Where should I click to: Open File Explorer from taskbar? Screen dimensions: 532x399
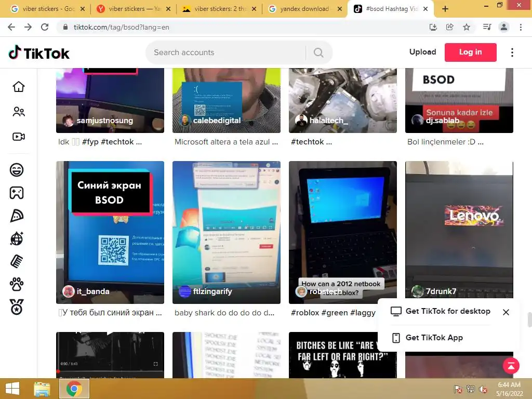tap(42, 389)
